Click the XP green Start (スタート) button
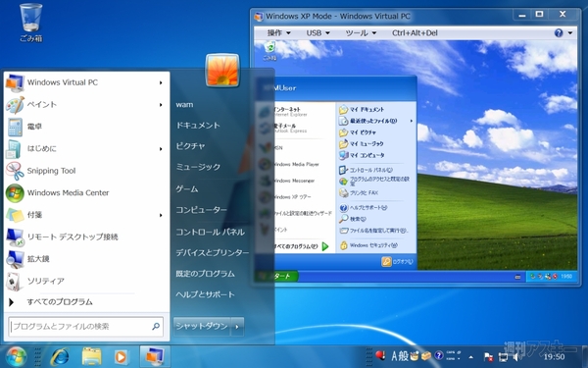 point(276,277)
